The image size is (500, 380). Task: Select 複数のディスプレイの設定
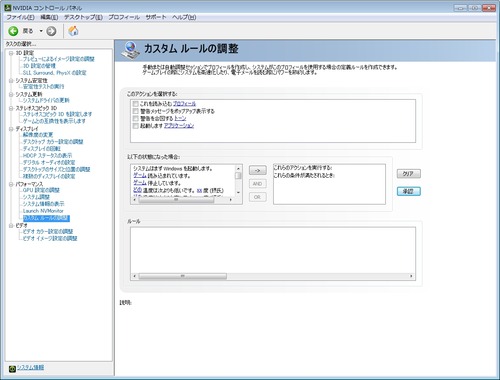click(x=49, y=176)
